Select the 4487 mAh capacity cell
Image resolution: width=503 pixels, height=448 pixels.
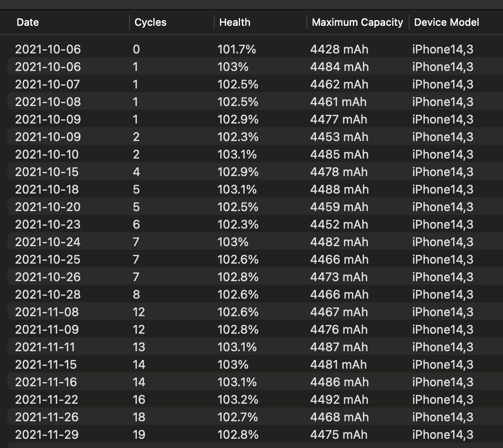pos(339,347)
